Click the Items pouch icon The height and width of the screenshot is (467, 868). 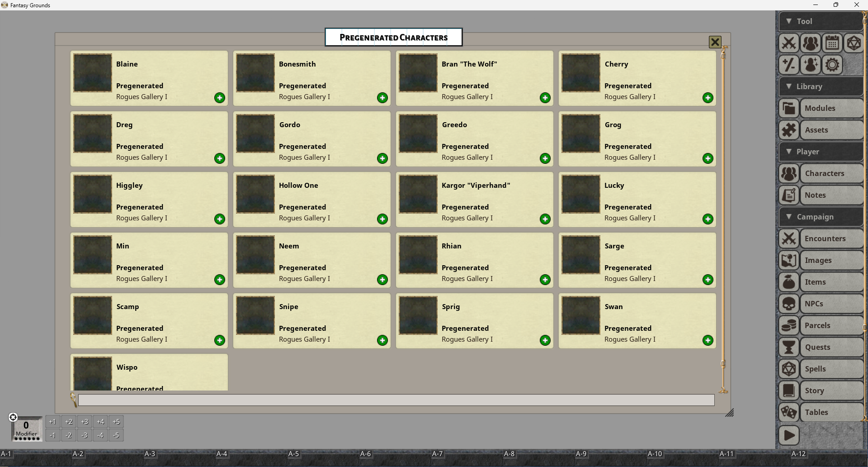pyautogui.click(x=789, y=282)
